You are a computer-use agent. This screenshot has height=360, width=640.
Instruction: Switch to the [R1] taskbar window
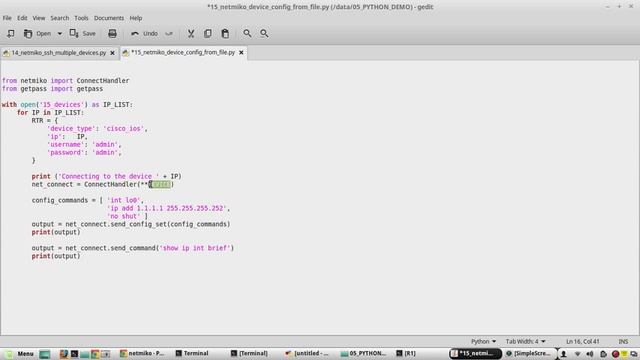[x=406, y=353]
